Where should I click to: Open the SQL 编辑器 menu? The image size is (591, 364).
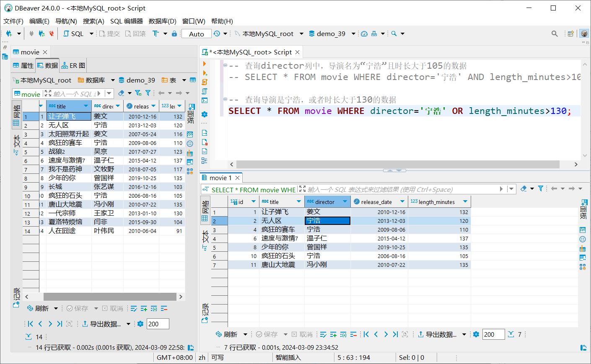127,21
